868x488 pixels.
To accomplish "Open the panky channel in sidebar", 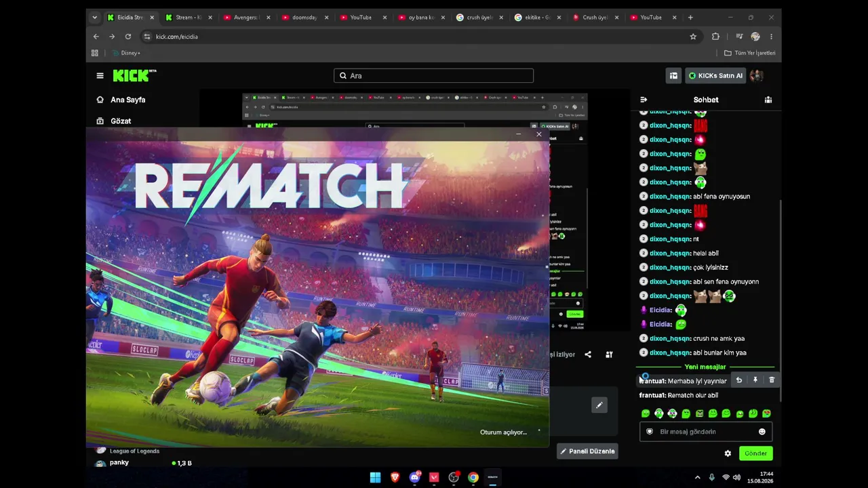I will (119, 463).
